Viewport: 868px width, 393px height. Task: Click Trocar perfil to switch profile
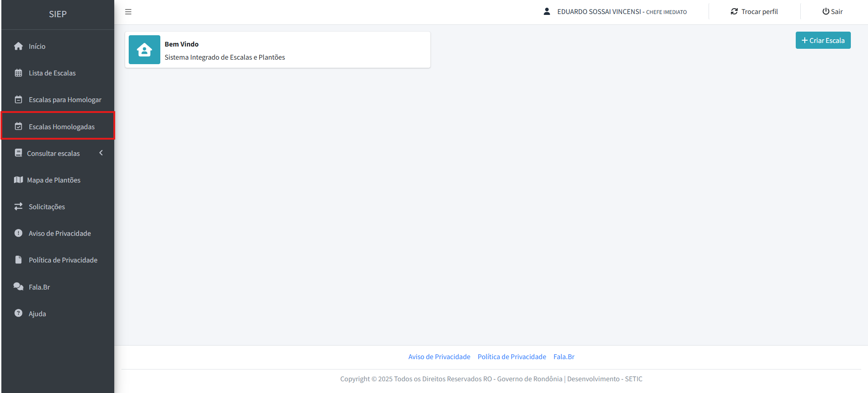[754, 12]
